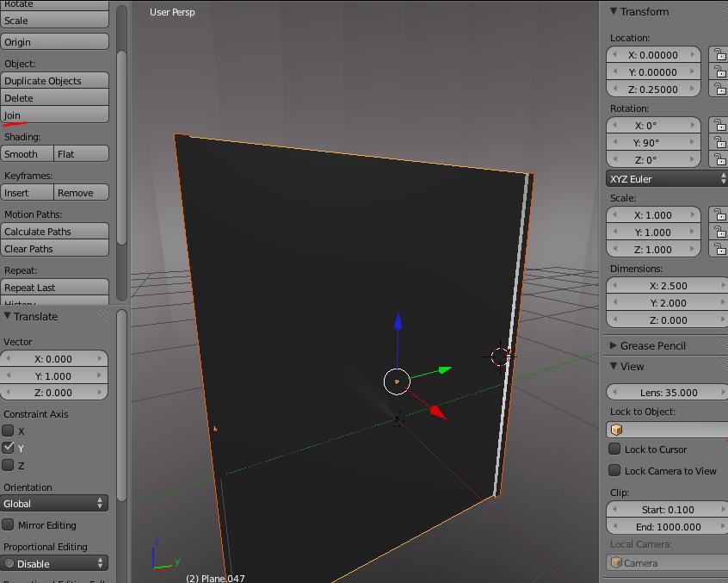Click the Location X 0.00000 field
The height and width of the screenshot is (583, 728).
pos(653,55)
